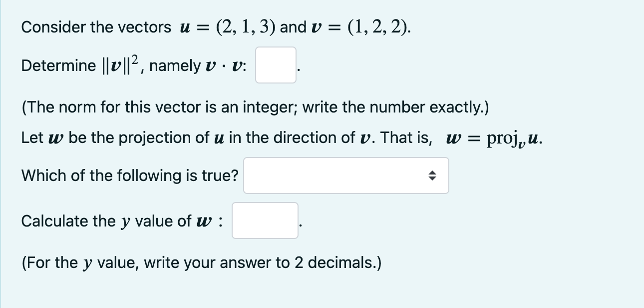Click the 'Determine ||v||²' prompt text
The width and height of the screenshot is (644, 308).
point(80,65)
